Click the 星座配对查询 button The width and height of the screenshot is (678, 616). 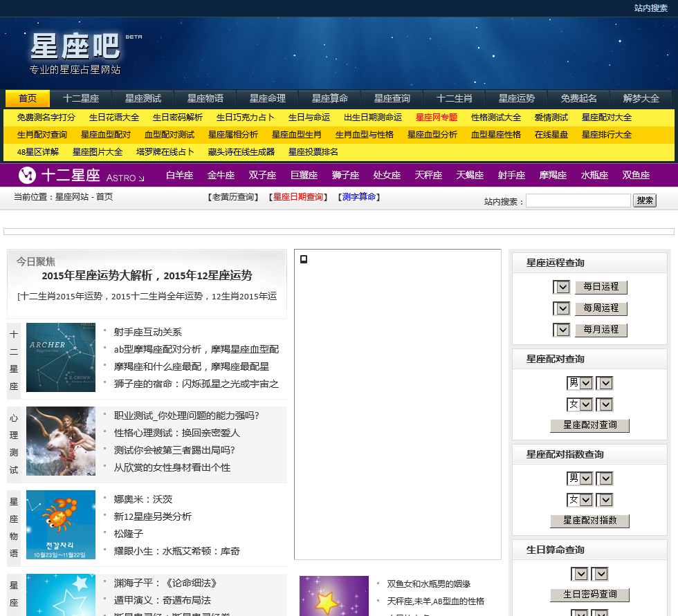[x=589, y=425]
